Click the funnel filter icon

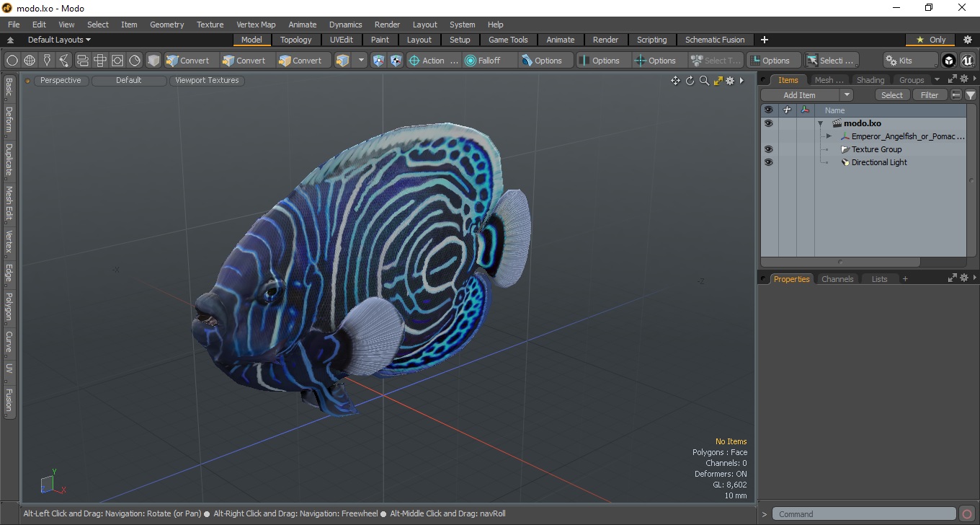pyautogui.click(x=971, y=95)
